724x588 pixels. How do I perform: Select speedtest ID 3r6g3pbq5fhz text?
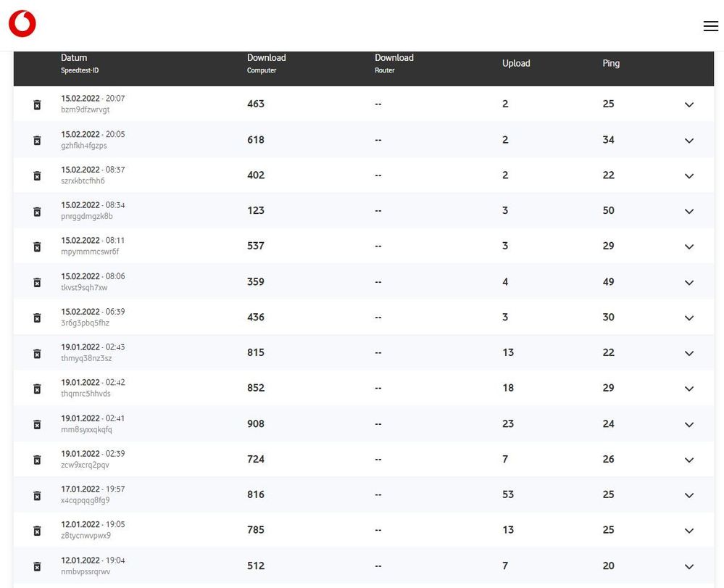click(85, 323)
